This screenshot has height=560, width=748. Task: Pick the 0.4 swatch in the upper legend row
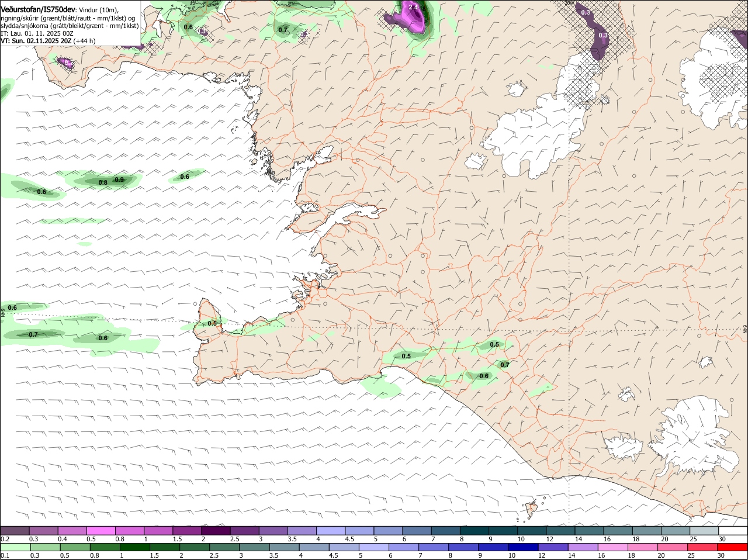72,530
